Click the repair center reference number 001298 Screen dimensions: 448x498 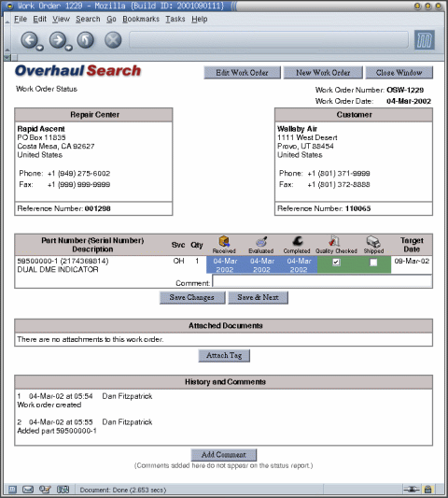click(97, 208)
